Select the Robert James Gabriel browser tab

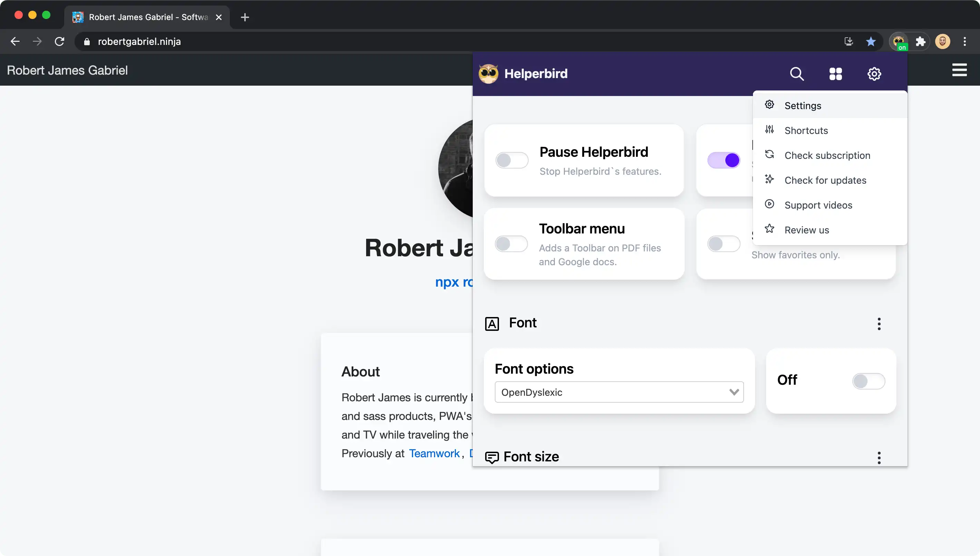147,17
